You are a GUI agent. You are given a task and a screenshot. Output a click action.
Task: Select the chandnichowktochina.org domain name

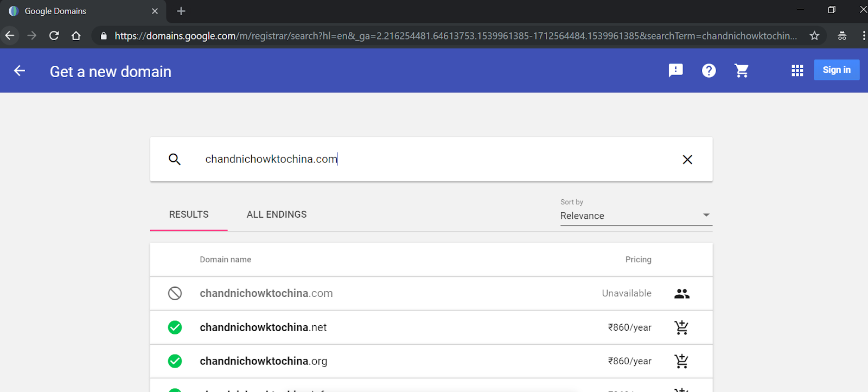(264, 361)
